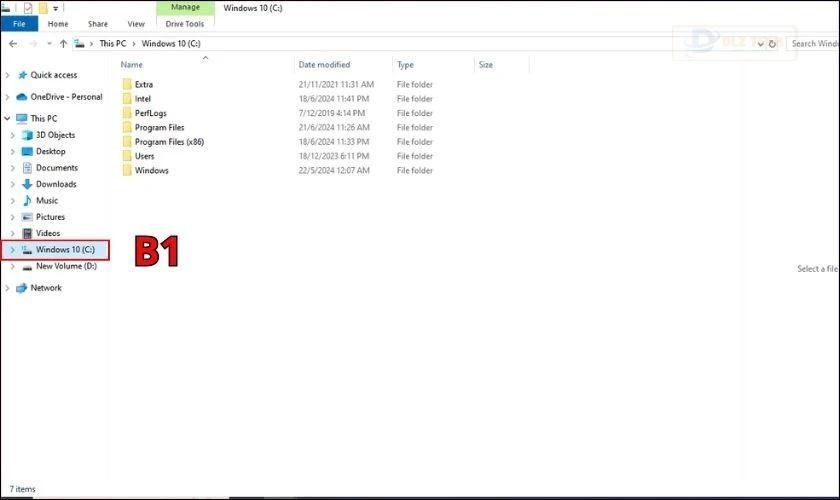Open Downloads via its arrow icon

26,184
